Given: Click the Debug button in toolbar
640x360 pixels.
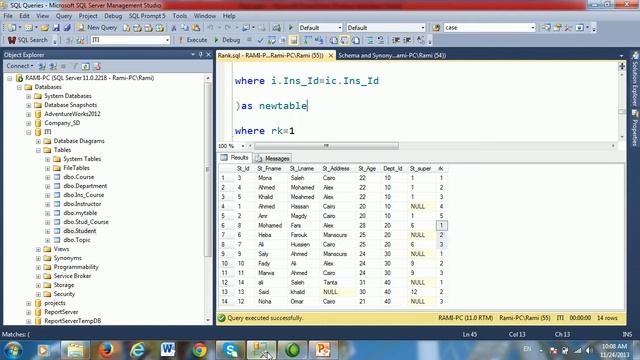Looking at the screenshot, I should (x=227, y=40).
